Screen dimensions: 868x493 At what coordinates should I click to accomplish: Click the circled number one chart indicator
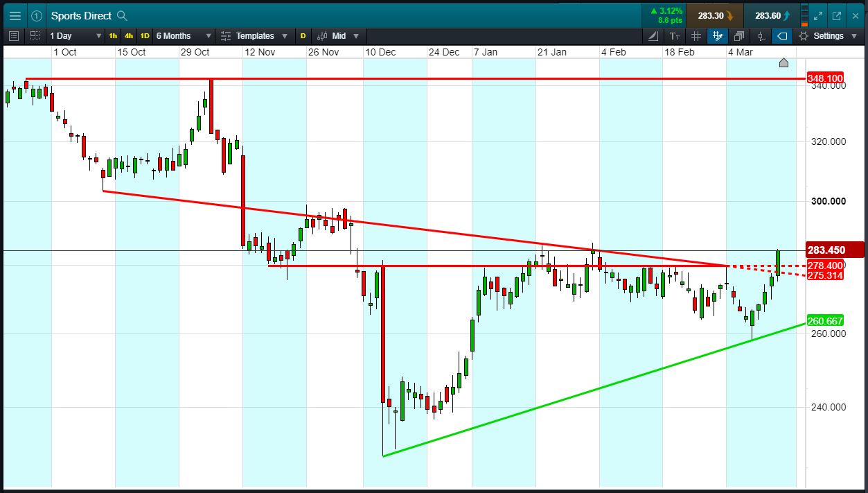36,15
